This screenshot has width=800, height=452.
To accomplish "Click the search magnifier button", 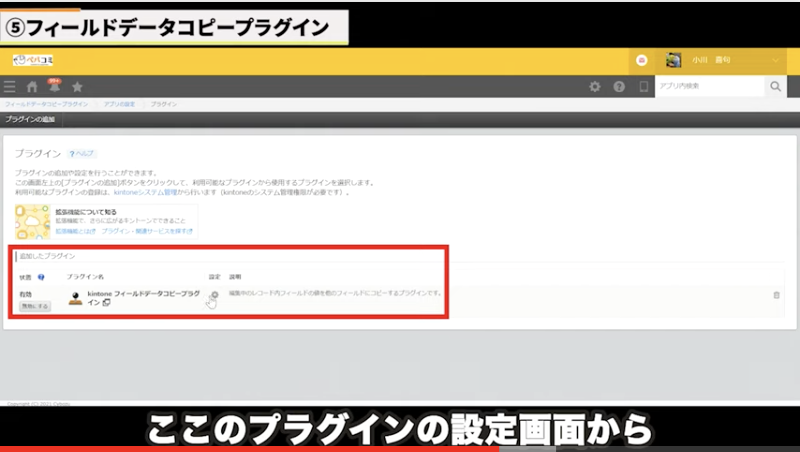I will pyautogui.click(x=776, y=87).
